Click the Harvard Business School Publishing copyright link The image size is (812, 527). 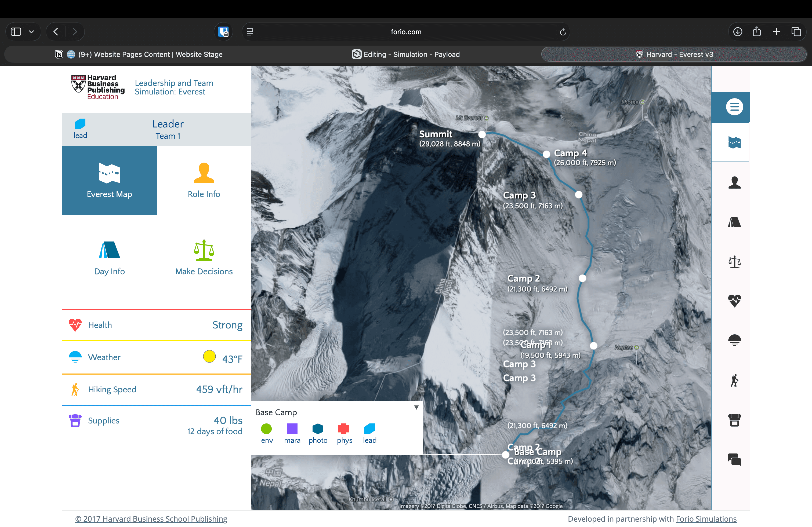[151, 519]
